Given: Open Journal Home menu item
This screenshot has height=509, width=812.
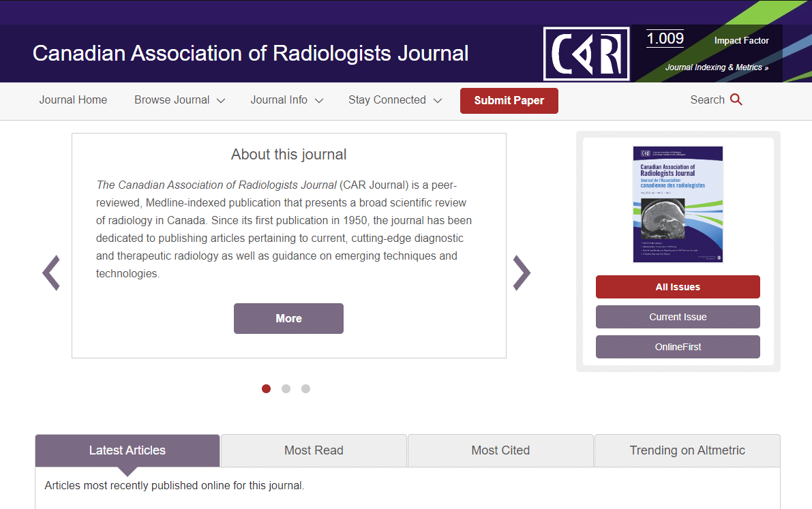Looking at the screenshot, I should (73, 100).
